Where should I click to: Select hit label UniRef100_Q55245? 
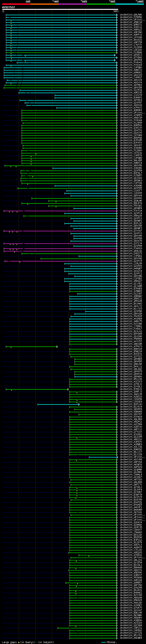pyautogui.click(x=131, y=301)
